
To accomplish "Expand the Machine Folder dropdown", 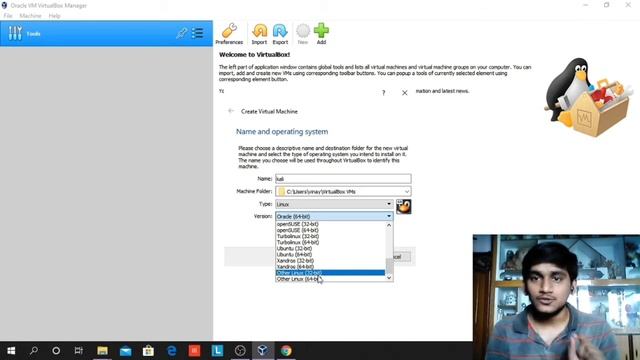I will coord(407,191).
